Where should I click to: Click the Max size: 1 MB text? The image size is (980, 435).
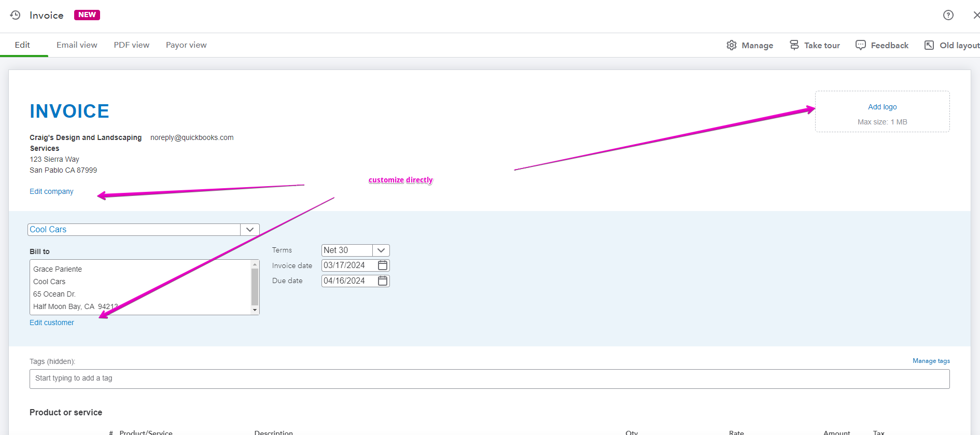[883, 122]
